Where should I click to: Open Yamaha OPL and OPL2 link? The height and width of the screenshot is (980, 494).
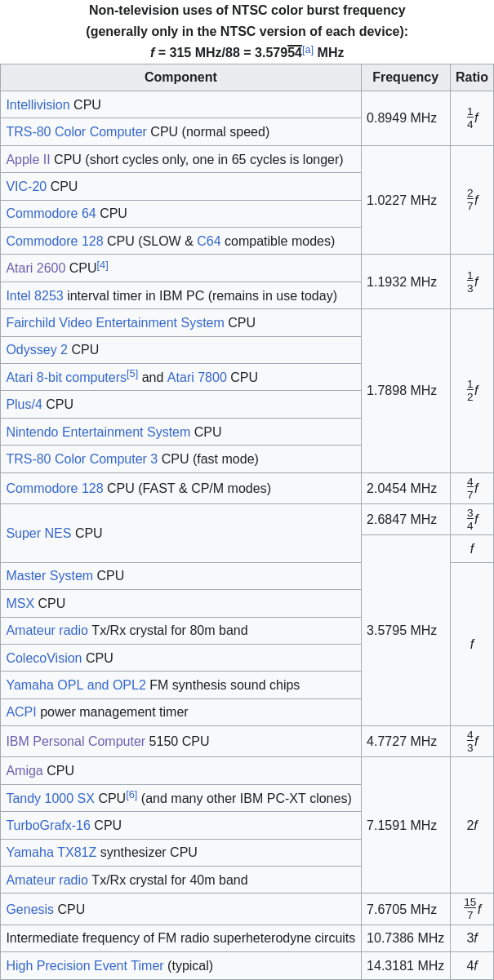(x=76, y=685)
